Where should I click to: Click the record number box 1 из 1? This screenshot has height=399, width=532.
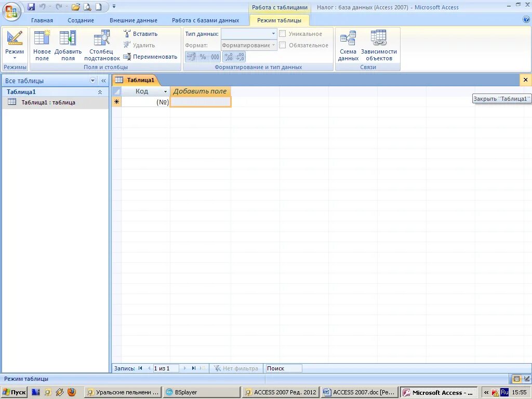(166, 368)
